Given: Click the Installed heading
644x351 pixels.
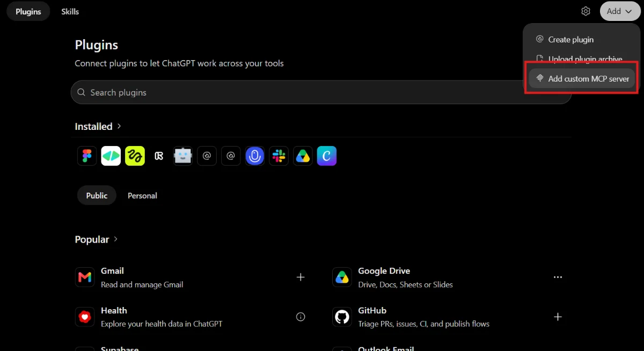Looking at the screenshot, I should pyautogui.click(x=93, y=126).
